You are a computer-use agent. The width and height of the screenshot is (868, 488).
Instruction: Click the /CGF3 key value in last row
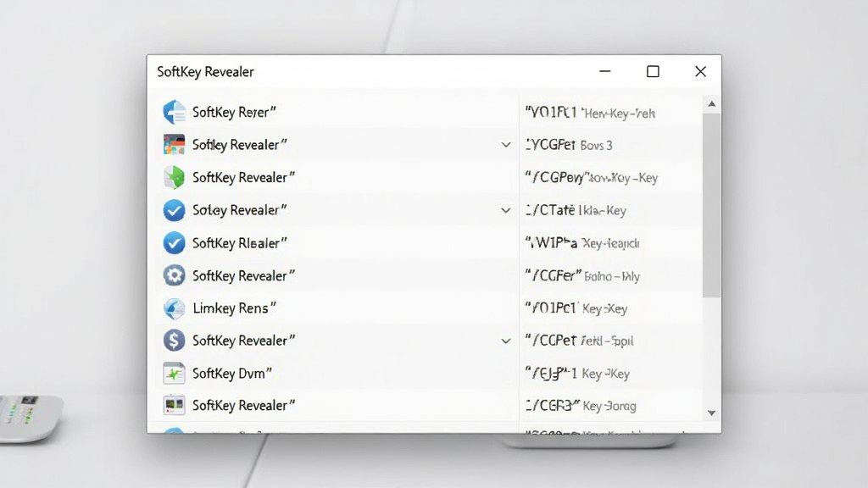[x=581, y=406]
